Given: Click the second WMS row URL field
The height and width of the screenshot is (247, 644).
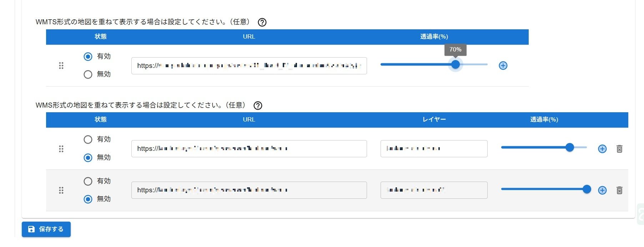Looking at the screenshot, I should (249, 190).
